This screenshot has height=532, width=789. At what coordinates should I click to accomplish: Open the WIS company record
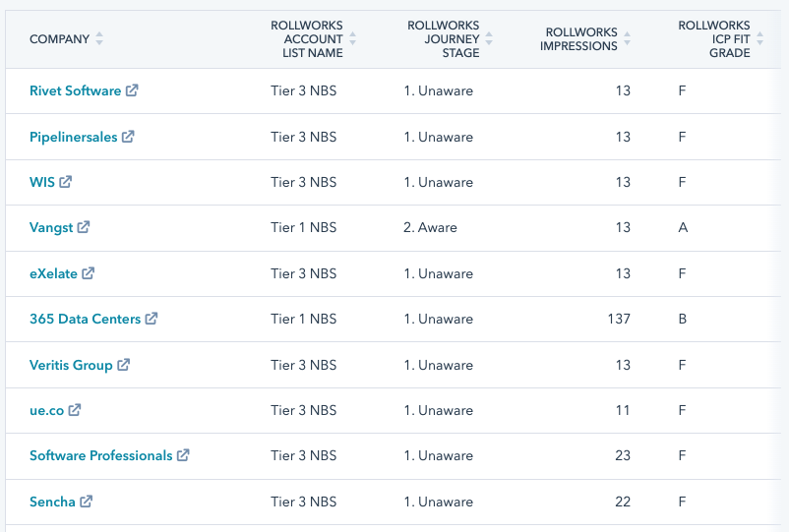point(42,182)
